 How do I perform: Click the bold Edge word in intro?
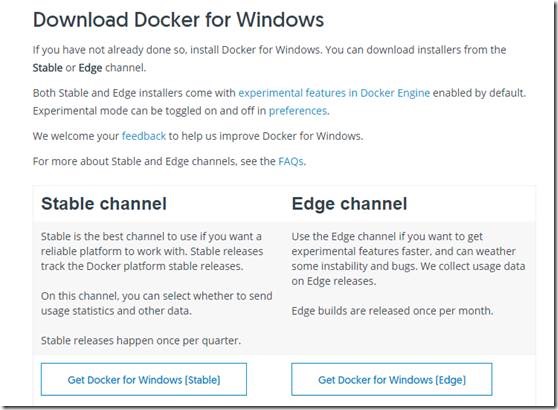pyautogui.click(x=90, y=68)
